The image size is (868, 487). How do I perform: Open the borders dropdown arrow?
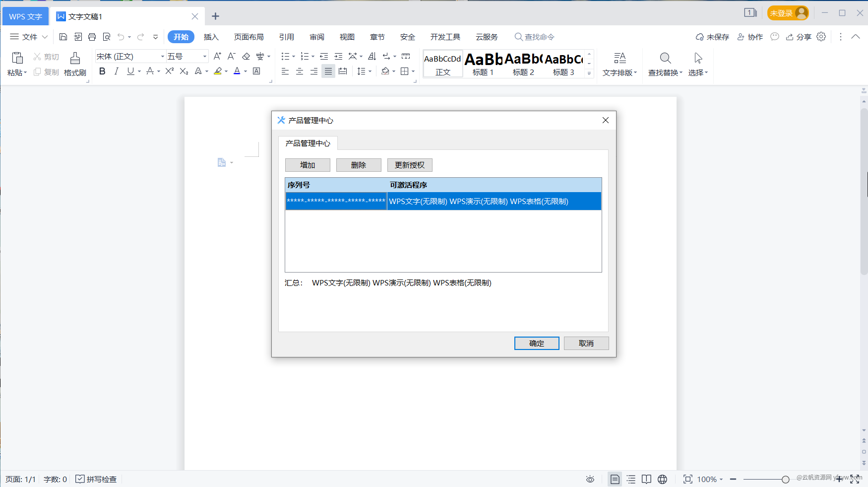coord(413,71)
